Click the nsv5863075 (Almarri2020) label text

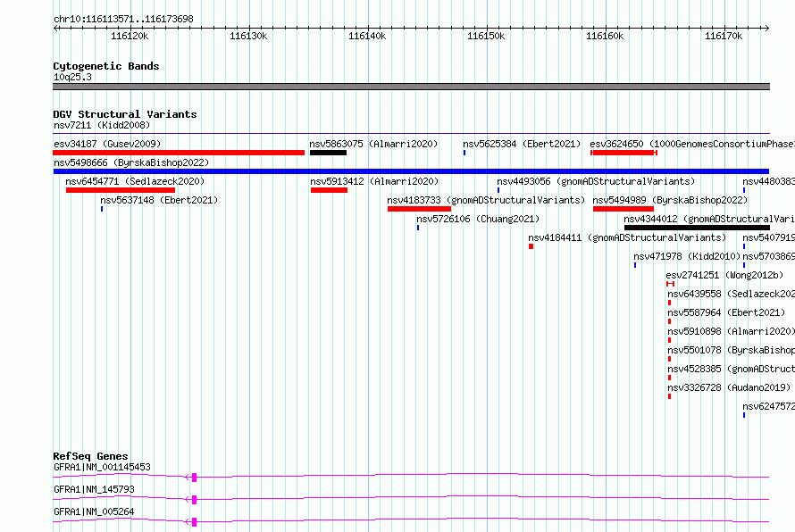tap(373, 144)
